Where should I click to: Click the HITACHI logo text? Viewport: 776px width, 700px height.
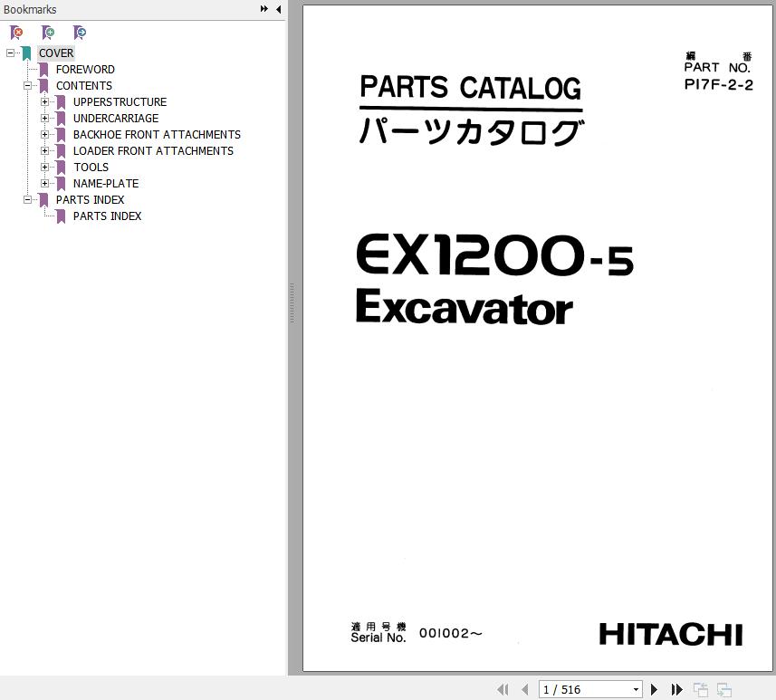pos(671,634)
